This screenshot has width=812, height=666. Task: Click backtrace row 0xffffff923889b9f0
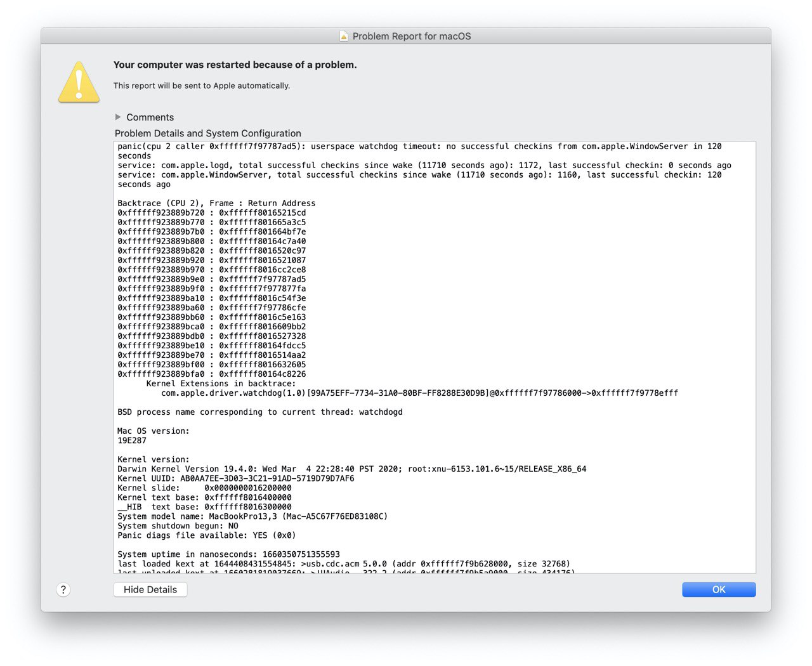(212, 289)
